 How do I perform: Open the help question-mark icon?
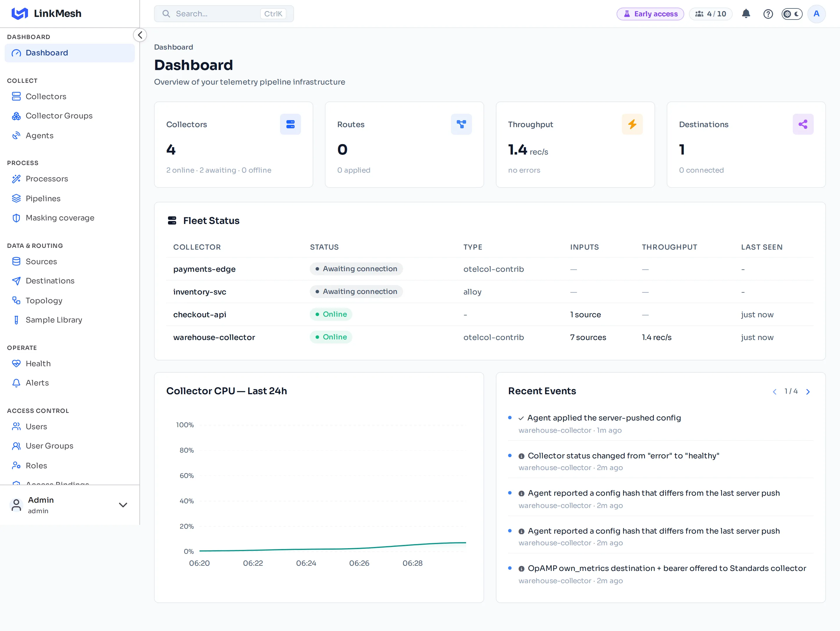(x=768, y=14)
